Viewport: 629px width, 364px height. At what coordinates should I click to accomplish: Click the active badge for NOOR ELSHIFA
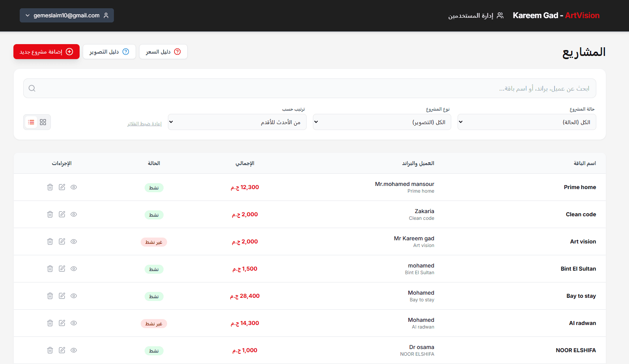tap(154, 351)
